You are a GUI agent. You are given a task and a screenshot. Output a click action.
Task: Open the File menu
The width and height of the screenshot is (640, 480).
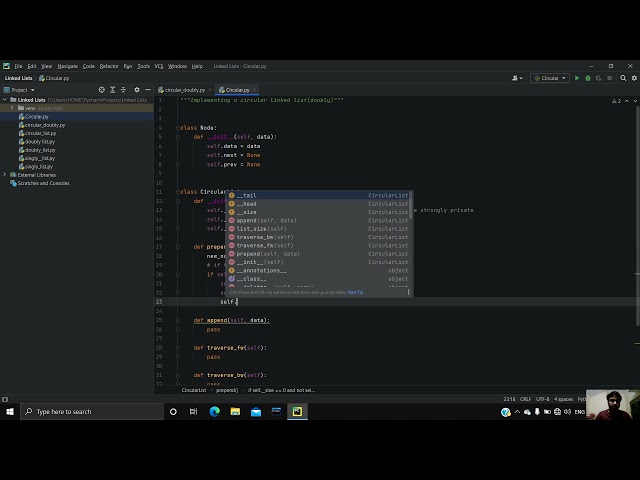[18, 66]
